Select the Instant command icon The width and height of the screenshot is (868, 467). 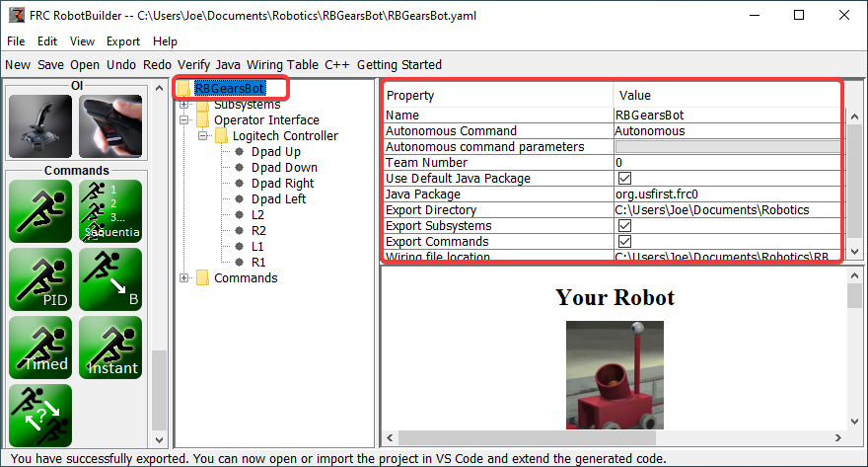point(110,348)
